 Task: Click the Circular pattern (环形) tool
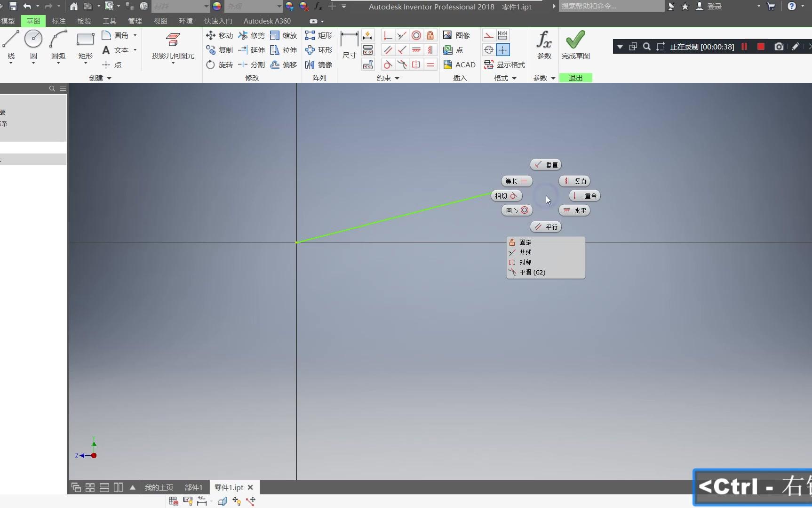(318, 50)
